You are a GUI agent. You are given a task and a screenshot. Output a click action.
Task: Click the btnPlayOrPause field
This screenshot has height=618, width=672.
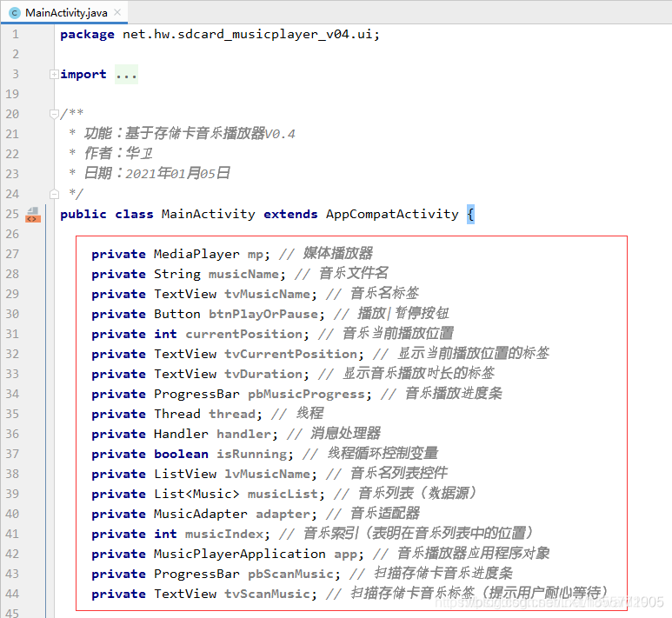click(x=263, y=314)
